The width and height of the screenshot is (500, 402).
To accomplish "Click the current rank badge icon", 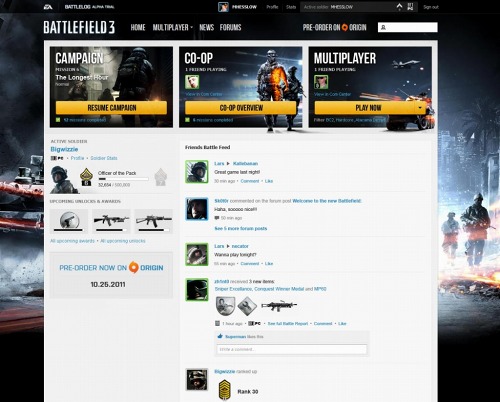I will (86, 177).
